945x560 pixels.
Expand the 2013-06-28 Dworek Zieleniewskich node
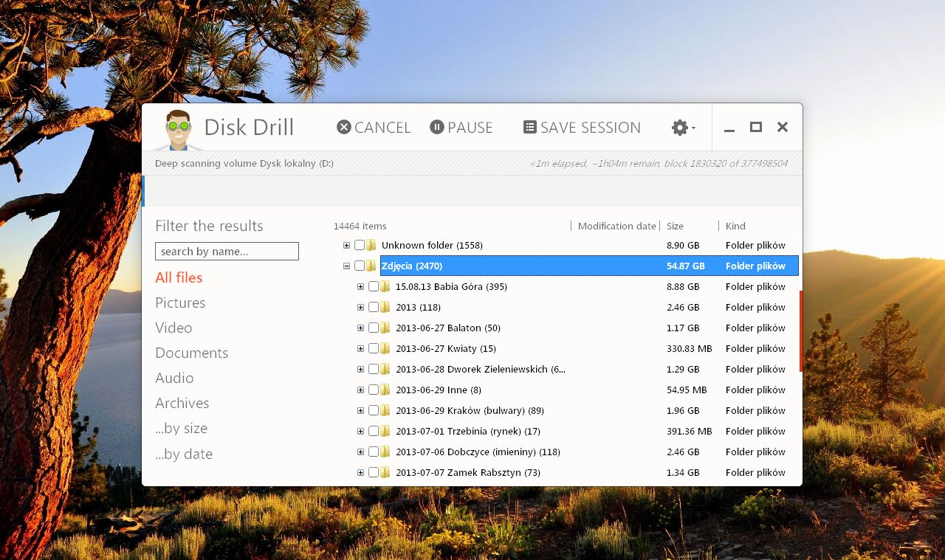360,369
